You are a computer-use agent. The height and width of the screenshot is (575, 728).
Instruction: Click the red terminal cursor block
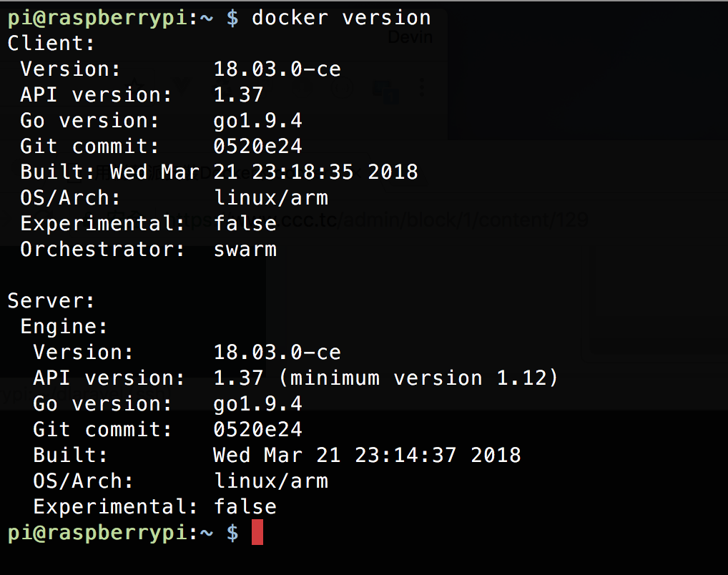pos(257,532)
